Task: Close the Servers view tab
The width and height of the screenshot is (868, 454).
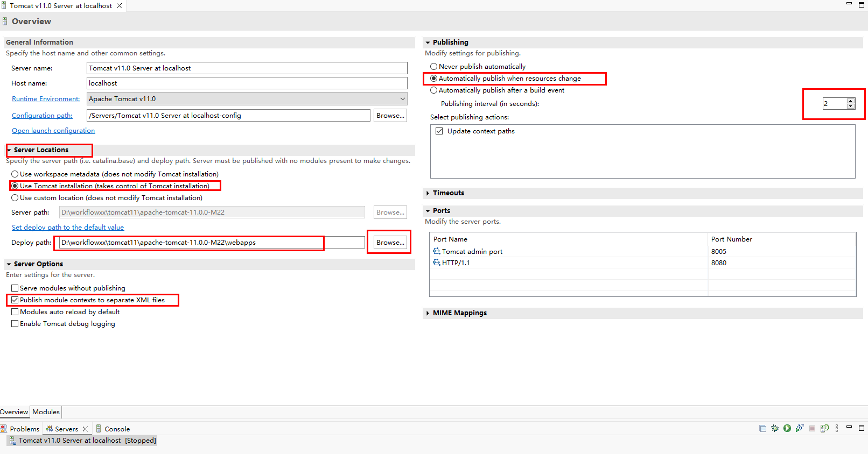Action: click(x=85, y=429)
